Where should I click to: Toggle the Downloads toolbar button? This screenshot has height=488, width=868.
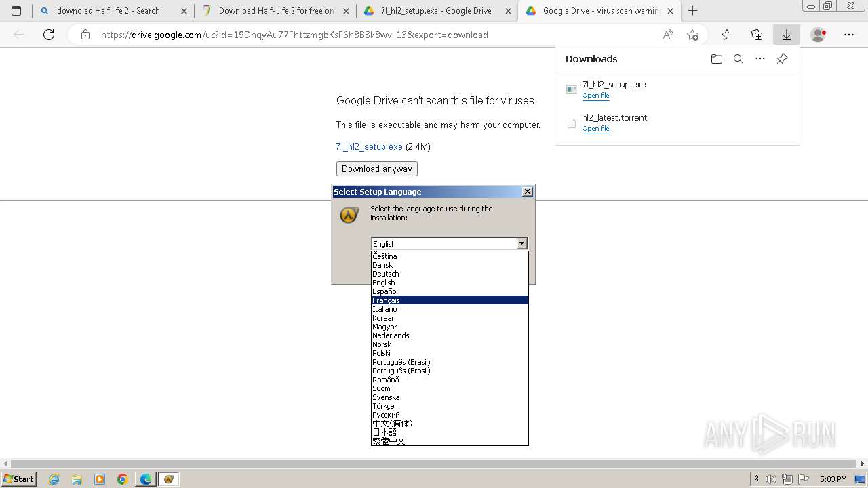pos(787,35)
